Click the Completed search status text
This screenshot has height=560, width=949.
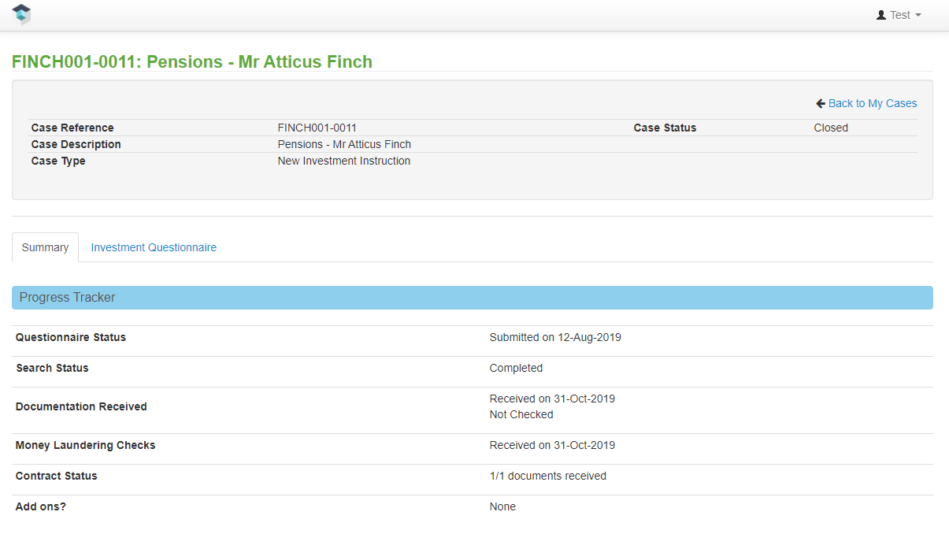click(x=516, y=368)
